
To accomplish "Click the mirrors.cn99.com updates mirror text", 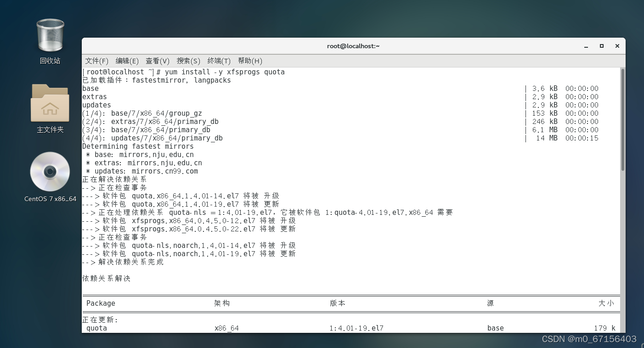I will click(165, 171).
